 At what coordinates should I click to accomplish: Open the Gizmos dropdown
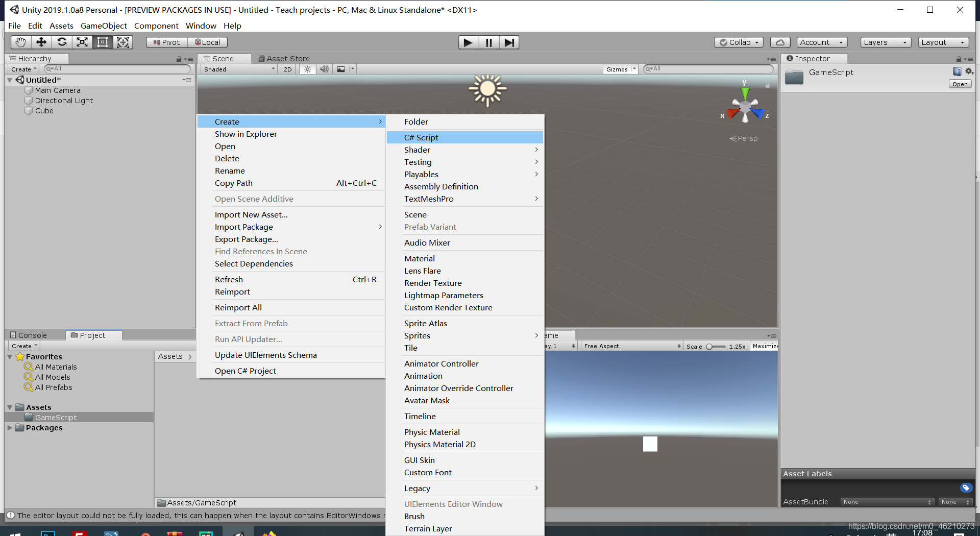tap(621, 69)
